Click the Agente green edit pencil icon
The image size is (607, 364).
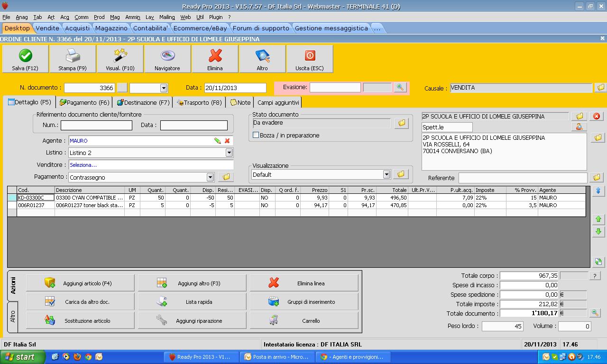click(217, 141)
